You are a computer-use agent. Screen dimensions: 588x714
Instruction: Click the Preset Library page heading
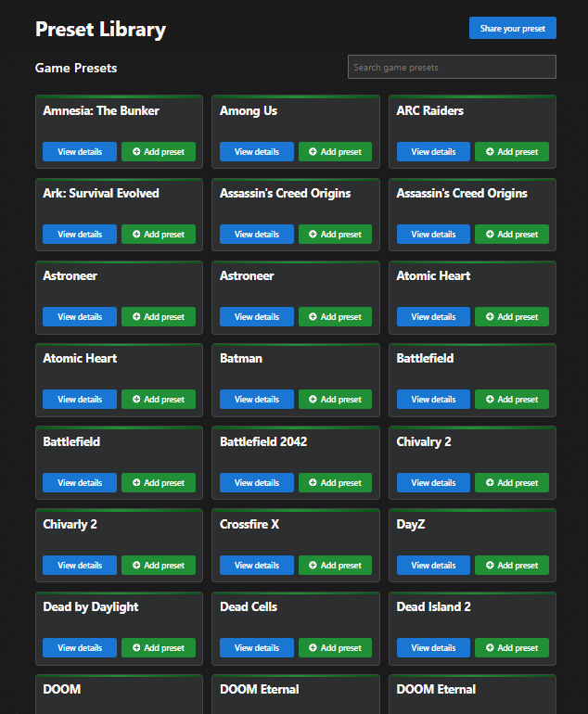[101, 30]
